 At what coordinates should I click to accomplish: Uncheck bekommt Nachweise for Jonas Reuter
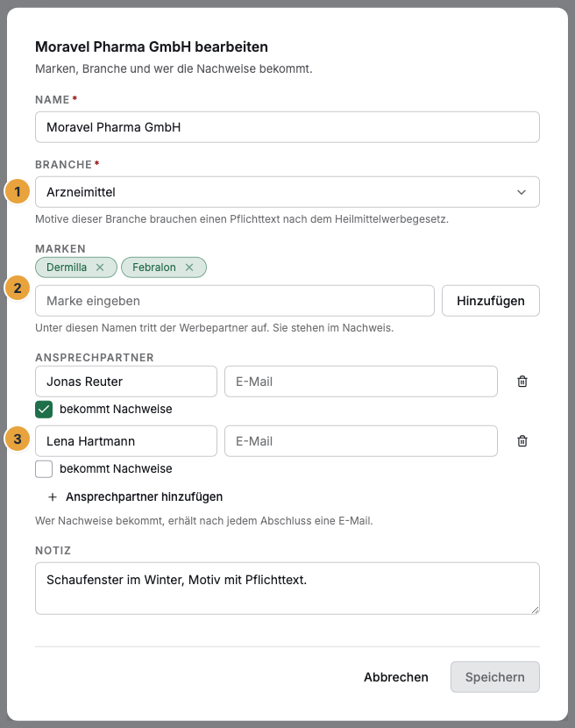coord(44,410)
